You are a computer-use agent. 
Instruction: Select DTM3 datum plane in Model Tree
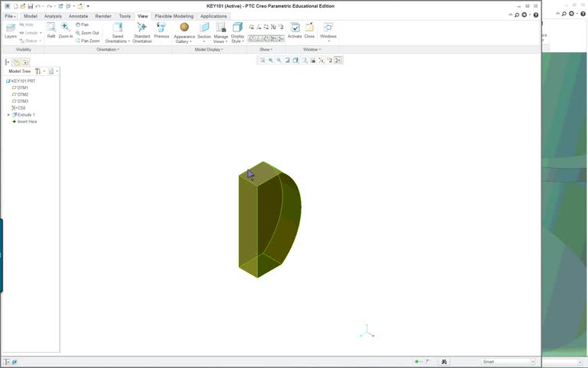20,101
